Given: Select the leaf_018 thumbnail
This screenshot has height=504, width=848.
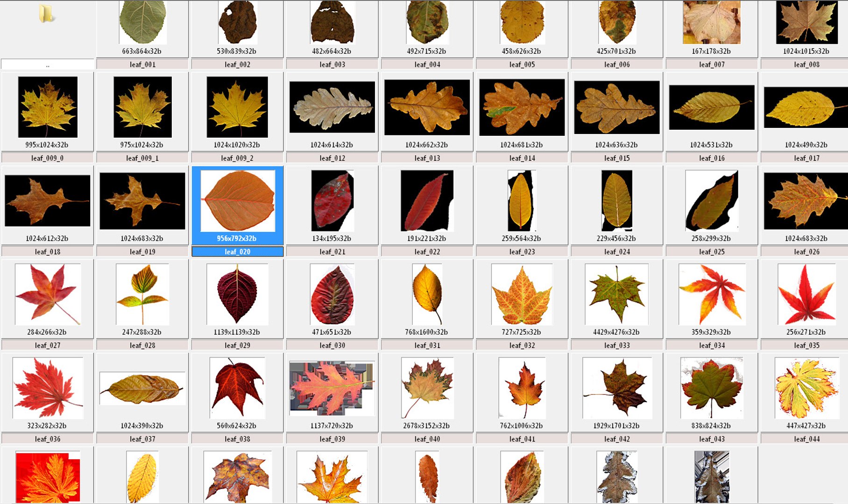Looking at the screenshot, I should pos(48,201).
